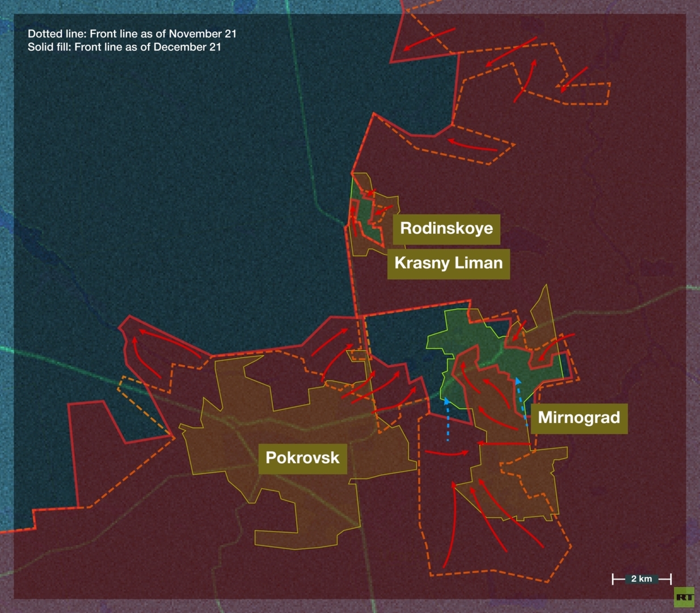Click the long red left-pointing arrow under Mirnograd label
Image resolution: width=700 pixels, height=613 pixels.
[503, 443]
